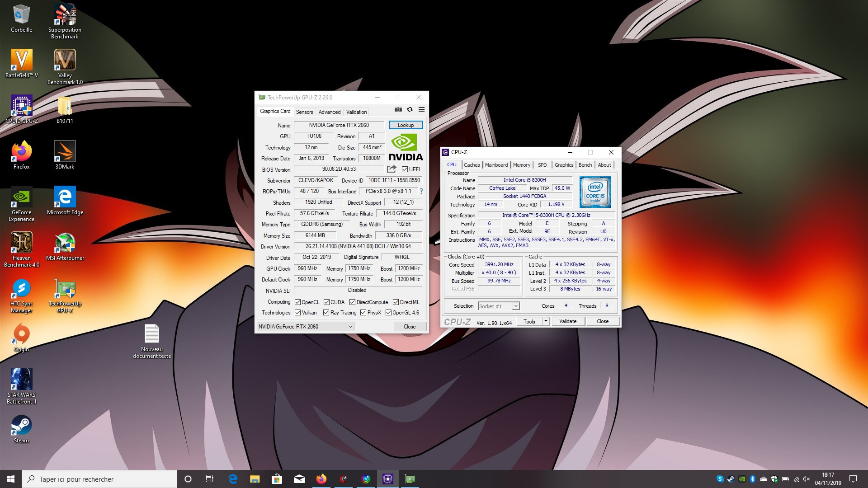This screenshot has width=868, height=488.
Task: Expand the CPU-Z Tools dropdown arrow
Action: [546, 321]
